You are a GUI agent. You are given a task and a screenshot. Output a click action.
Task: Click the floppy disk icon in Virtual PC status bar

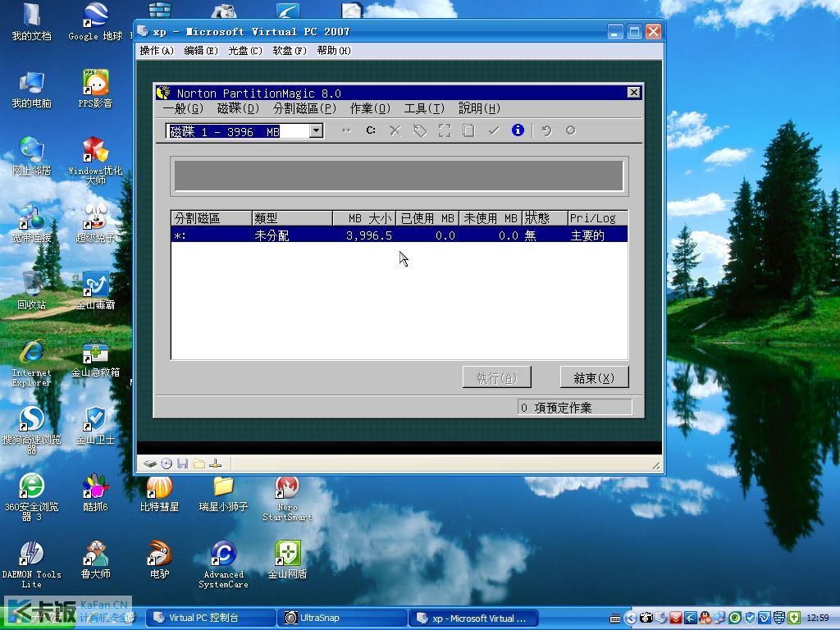(183, 463)
